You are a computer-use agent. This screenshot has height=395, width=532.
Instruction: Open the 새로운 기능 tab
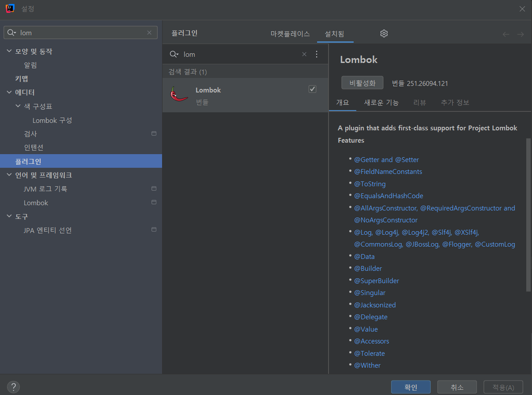(x=381, y=103)
